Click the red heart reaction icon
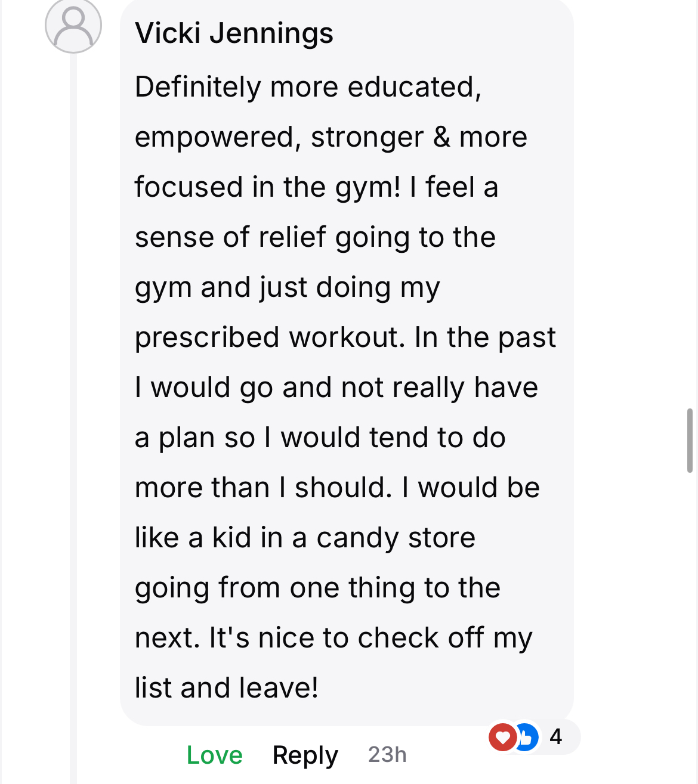The width and height of the screenshot is (698, 784). tap(502, 737)
